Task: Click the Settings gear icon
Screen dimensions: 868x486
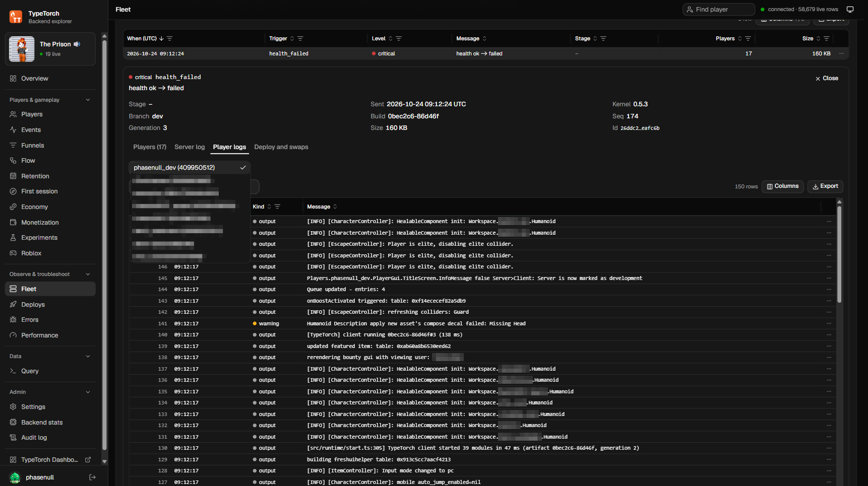Action: click(x=13, y=407)
